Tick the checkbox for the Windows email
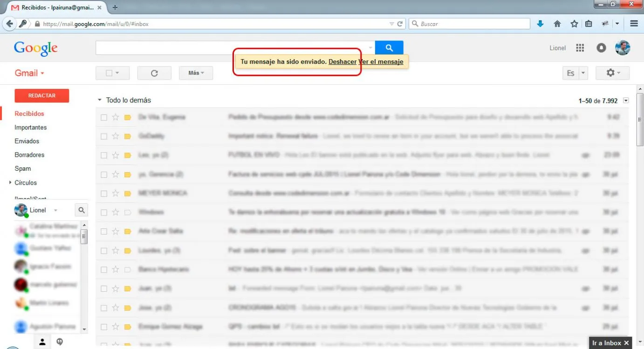 [x=104, y=212]
